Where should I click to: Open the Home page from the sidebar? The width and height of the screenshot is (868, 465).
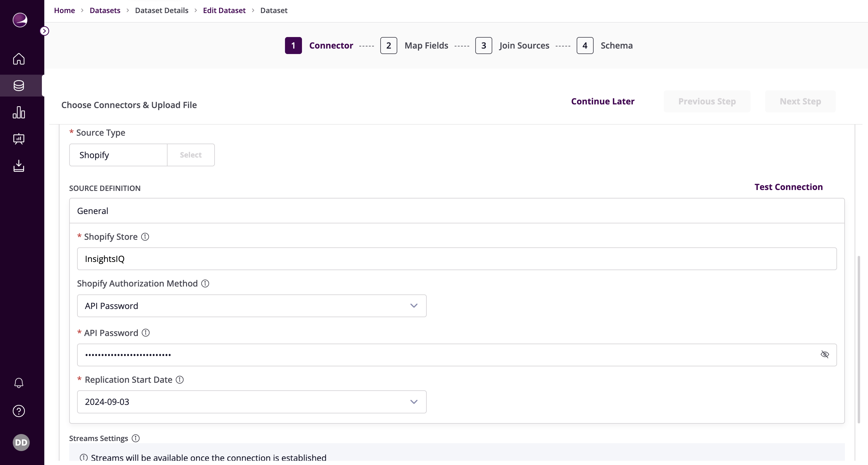tap(19, 59)
